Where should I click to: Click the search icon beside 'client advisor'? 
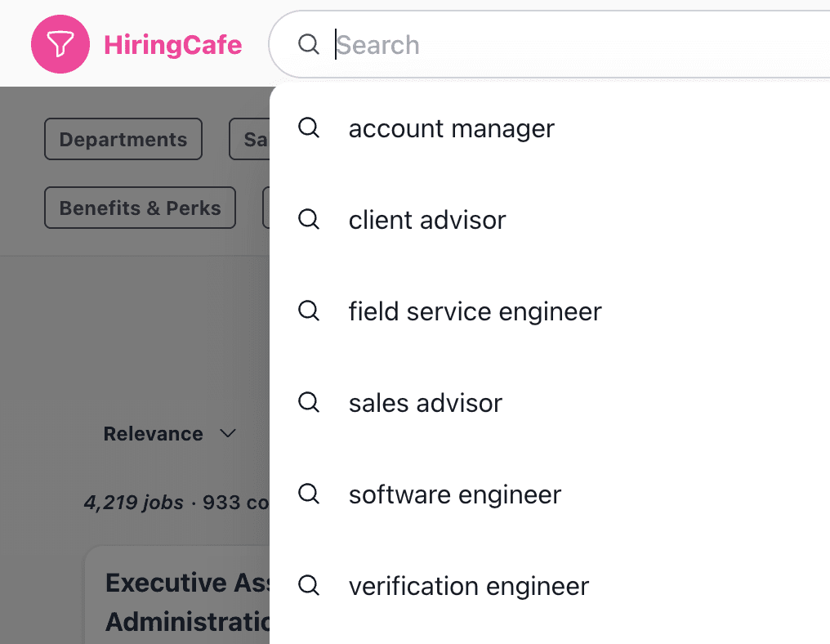(309, 219)
